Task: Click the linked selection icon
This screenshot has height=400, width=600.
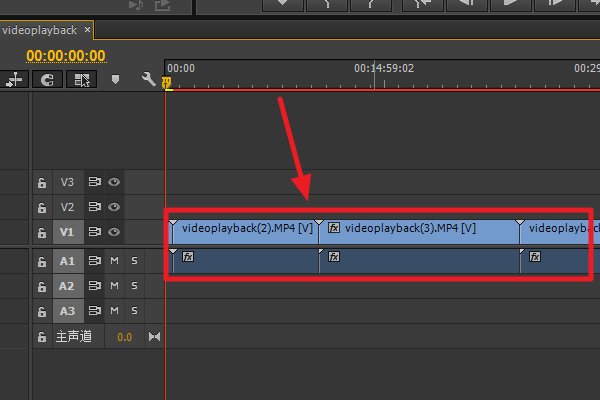Action: pyautogui.click(x=82, y=79)
